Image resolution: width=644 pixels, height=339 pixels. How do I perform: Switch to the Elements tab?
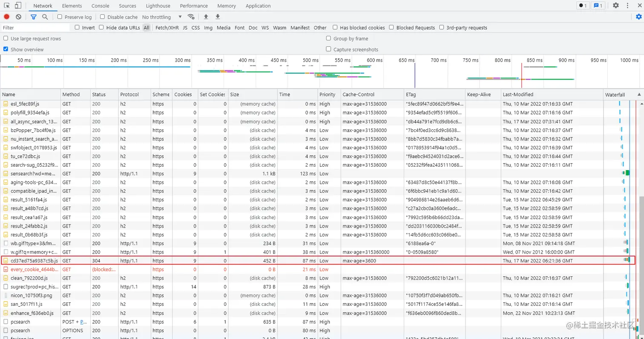pos(72,6)
